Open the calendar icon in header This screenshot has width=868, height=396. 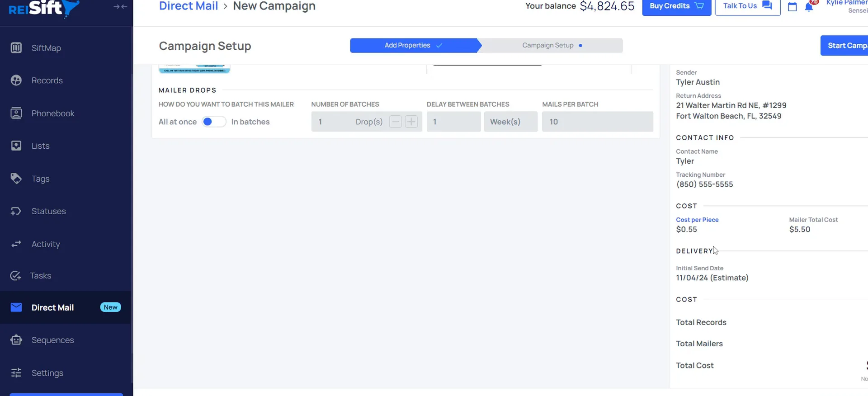tap(793, 7)
